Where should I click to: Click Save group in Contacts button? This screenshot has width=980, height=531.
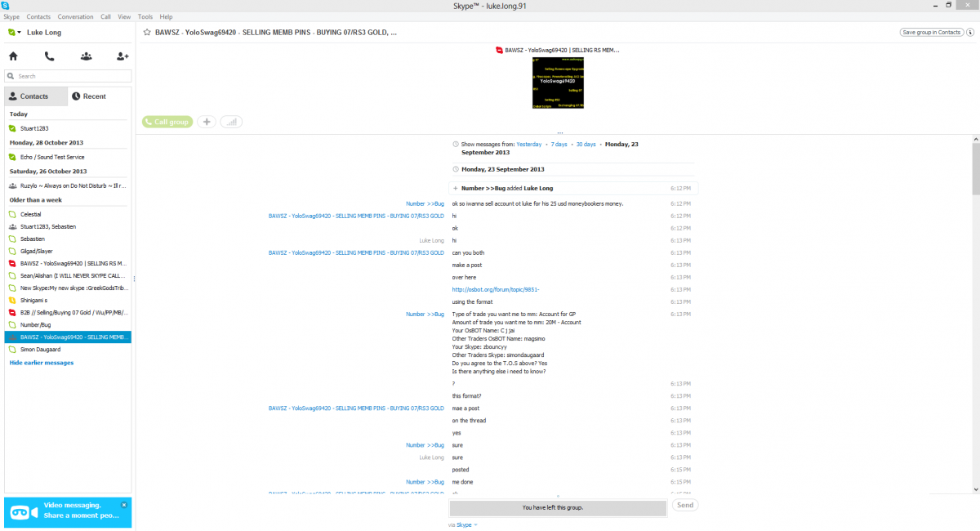tap(931, 33)
